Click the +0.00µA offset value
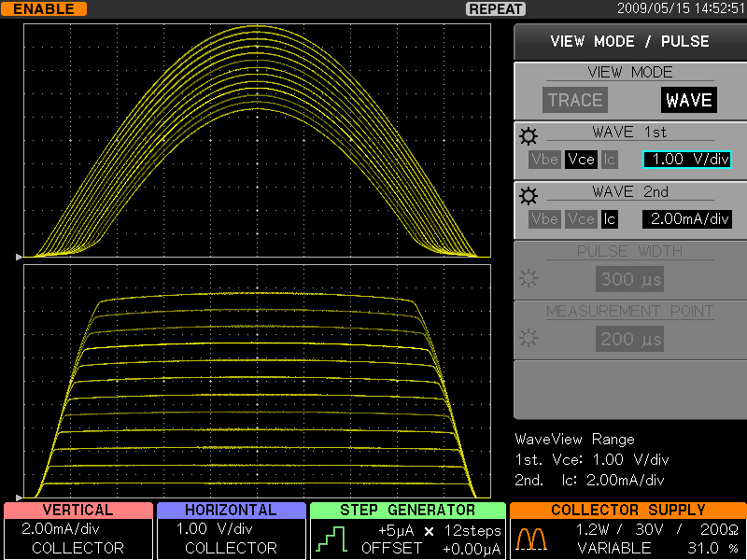The height and width of the screenshot is (560, 747). point(472,549)
